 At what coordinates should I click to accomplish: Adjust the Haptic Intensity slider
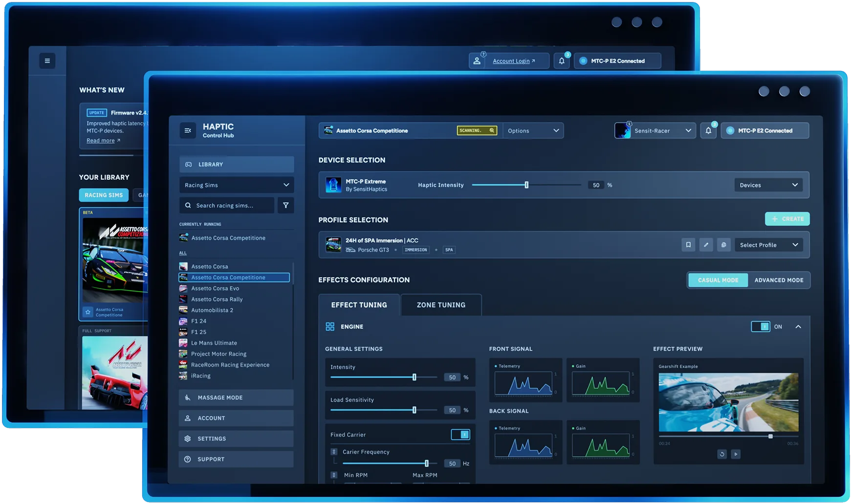pos(526,185)
